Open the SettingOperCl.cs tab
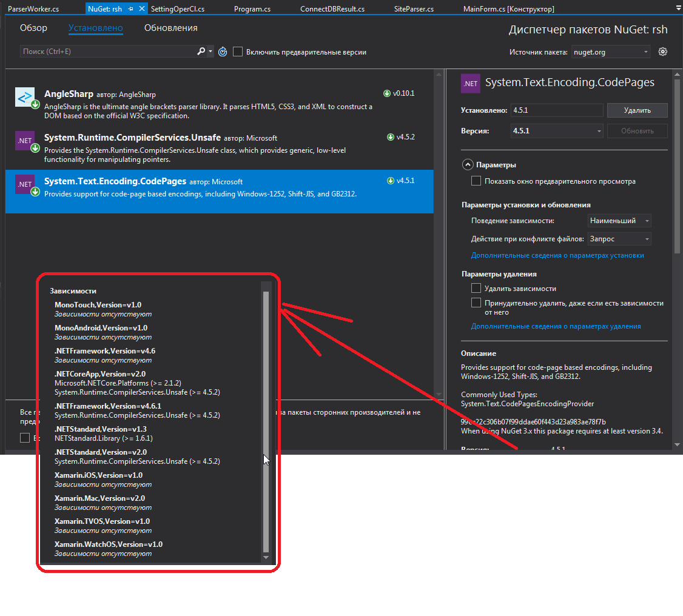The height and width of the screenshot is (616, 683). 178,8
